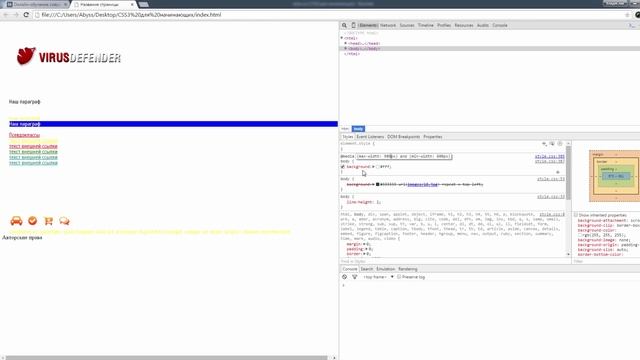Open the Search drawer tab

coord(367,269)
